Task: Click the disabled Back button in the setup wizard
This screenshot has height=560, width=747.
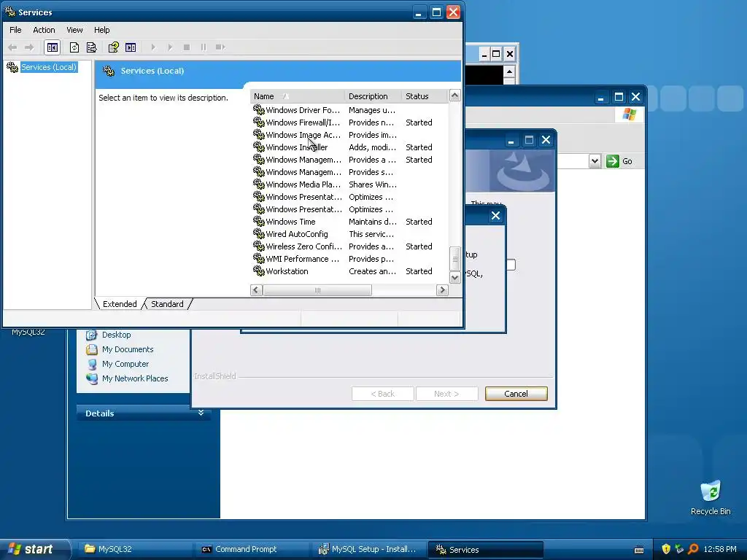Action: click(382, 394)
